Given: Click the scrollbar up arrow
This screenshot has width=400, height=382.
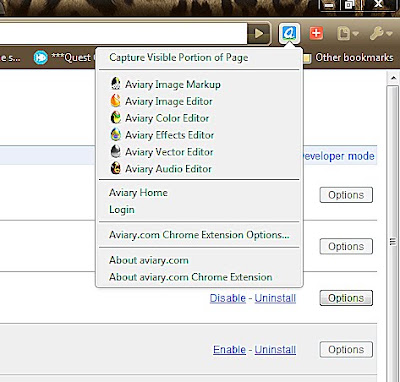Looking at the screenshot, I should [393, 79].
